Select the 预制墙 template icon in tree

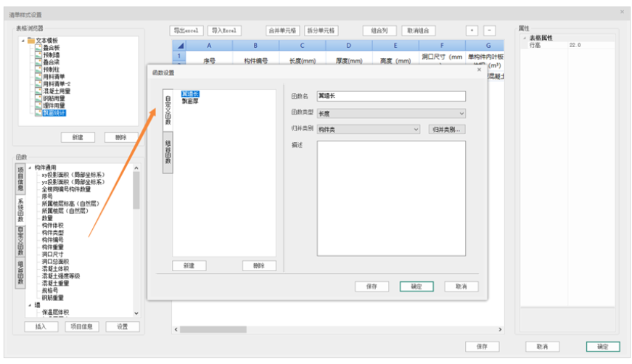[x=38, y=55]
